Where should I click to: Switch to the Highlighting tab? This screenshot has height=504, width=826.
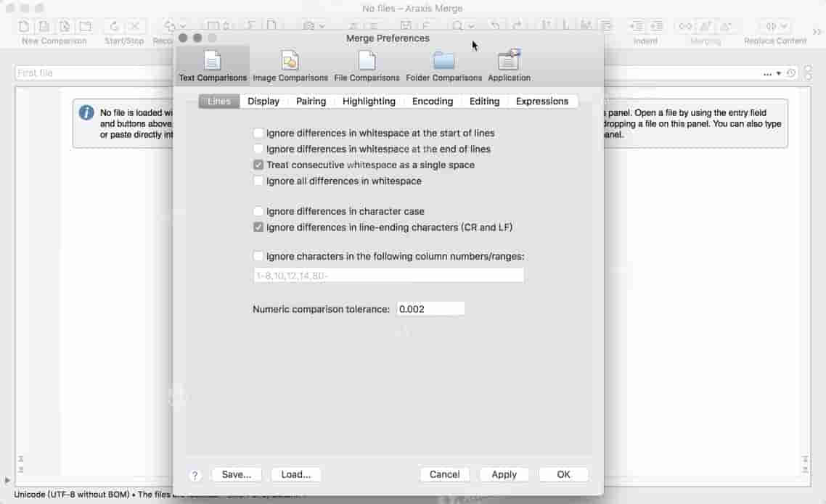[369, 101]
